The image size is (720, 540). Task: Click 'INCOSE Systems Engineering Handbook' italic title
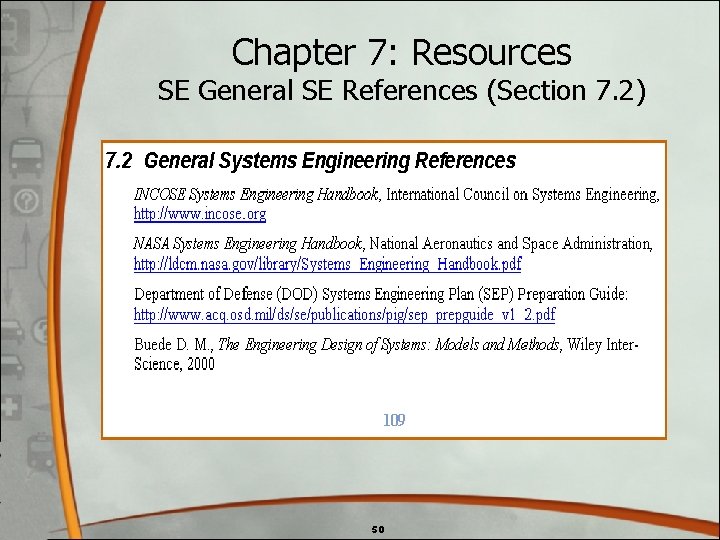[x=256, y=195]
